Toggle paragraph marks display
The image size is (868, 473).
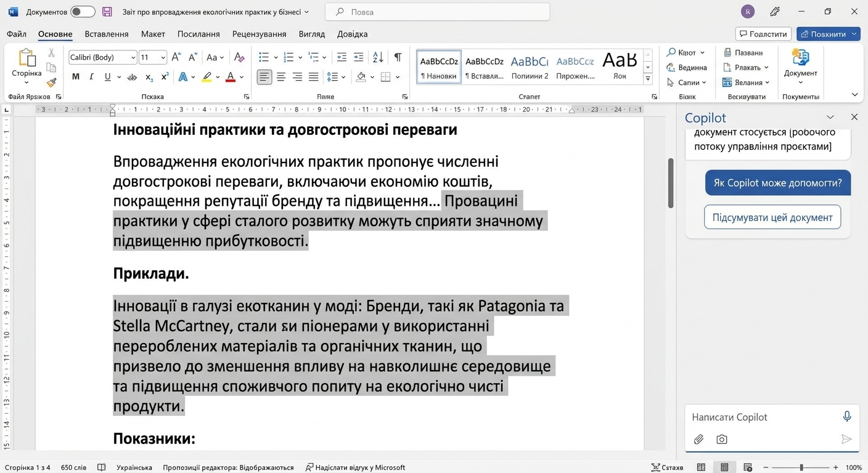pyautogui.click(x=398, y=57)
